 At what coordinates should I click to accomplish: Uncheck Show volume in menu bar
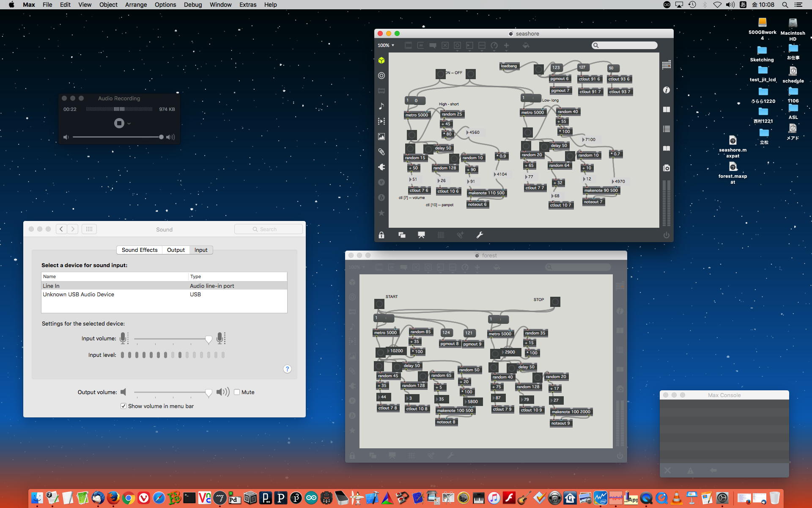[x=123, y=406]
